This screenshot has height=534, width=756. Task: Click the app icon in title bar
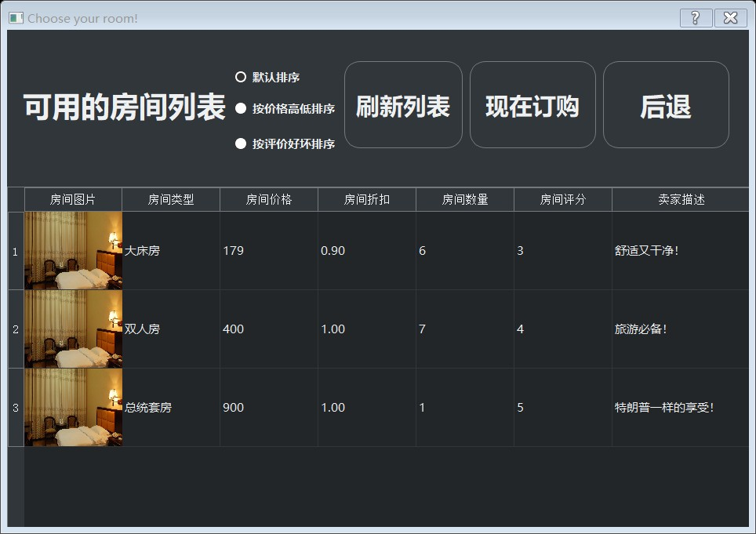coord(16,18)
